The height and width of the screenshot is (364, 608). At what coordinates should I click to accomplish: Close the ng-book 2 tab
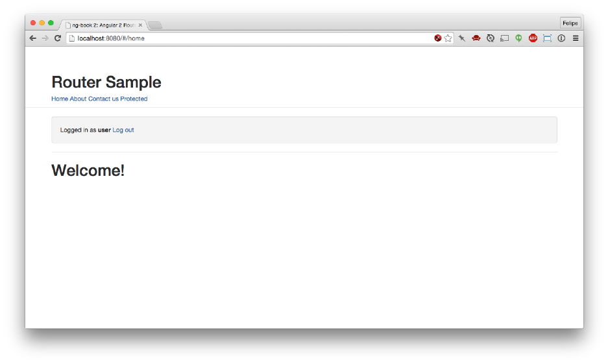point(140,25)
